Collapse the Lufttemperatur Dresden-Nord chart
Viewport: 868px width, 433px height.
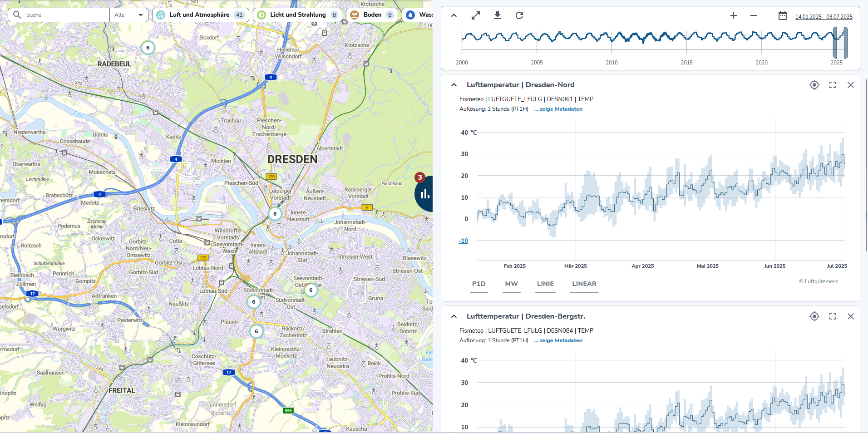[454, 85]
